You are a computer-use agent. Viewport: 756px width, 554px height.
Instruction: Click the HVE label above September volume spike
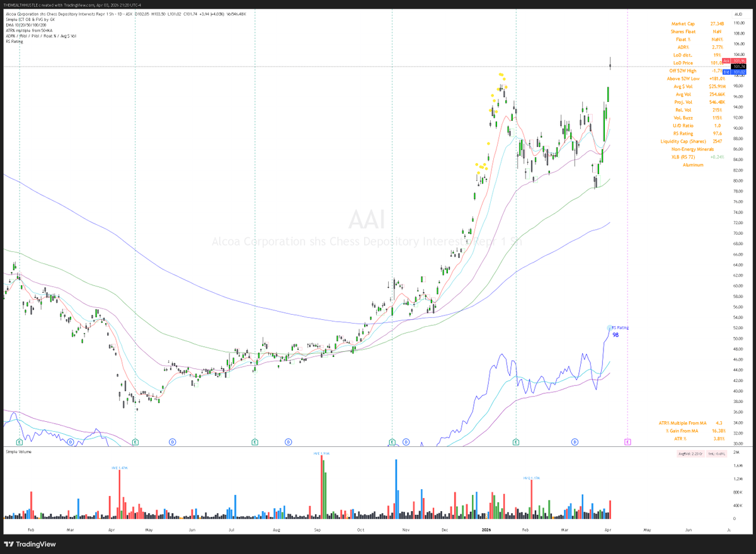tap(321, 453)
